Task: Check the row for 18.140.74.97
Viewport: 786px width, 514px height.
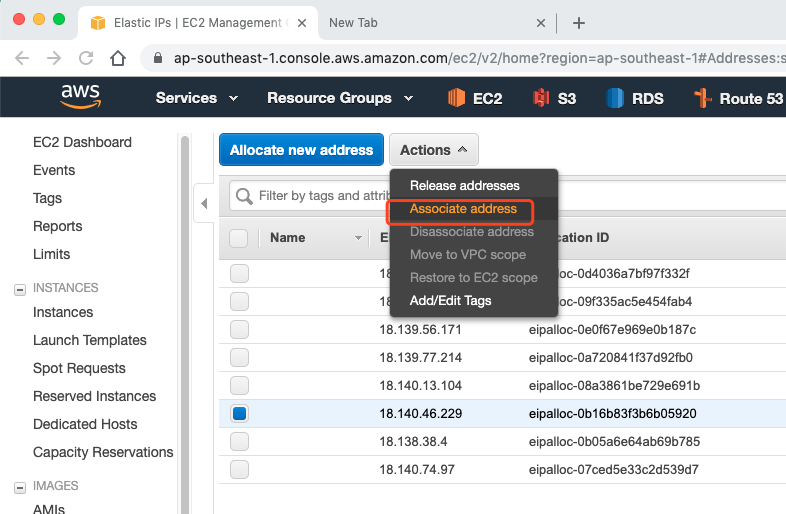Action: coord(239,470)
